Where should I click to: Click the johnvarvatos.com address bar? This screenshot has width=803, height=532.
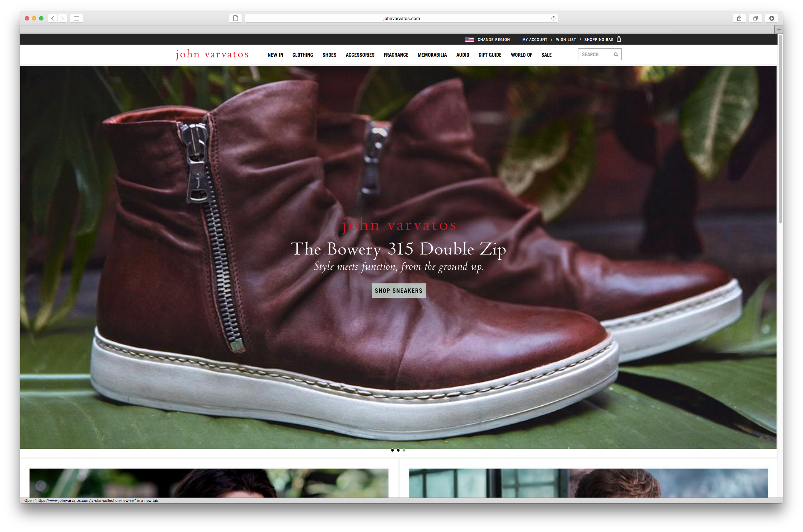[x=401, y=18]
